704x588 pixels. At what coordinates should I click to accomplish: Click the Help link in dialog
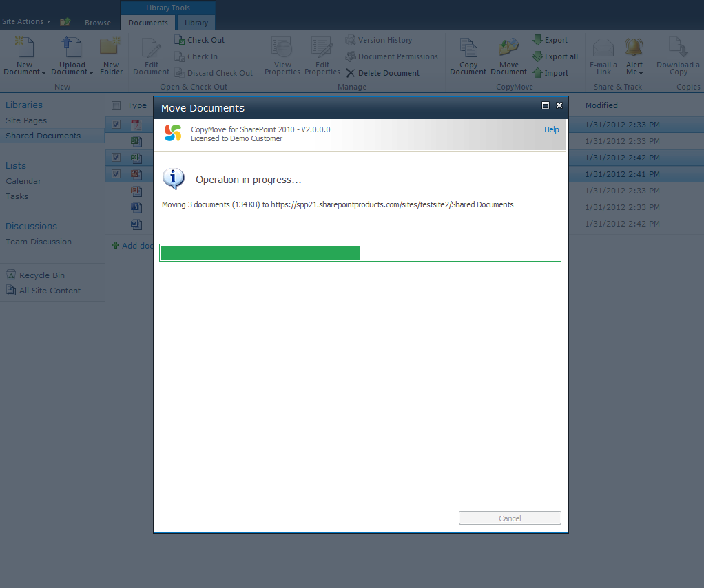(551, 129)
